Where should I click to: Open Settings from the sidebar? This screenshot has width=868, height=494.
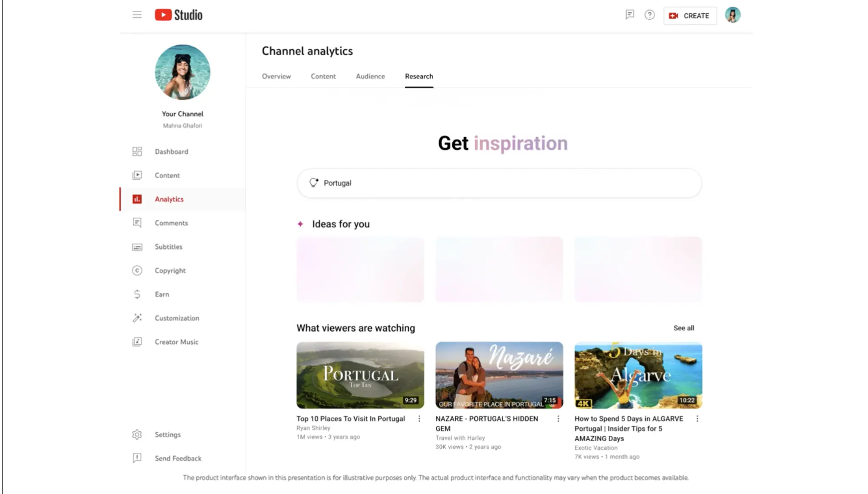coord(168,434)
